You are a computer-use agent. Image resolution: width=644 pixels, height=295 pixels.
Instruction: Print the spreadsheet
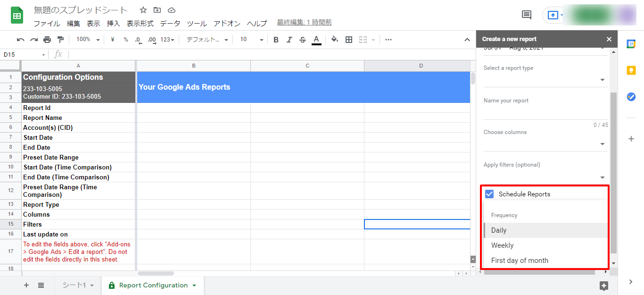[47, 40]
